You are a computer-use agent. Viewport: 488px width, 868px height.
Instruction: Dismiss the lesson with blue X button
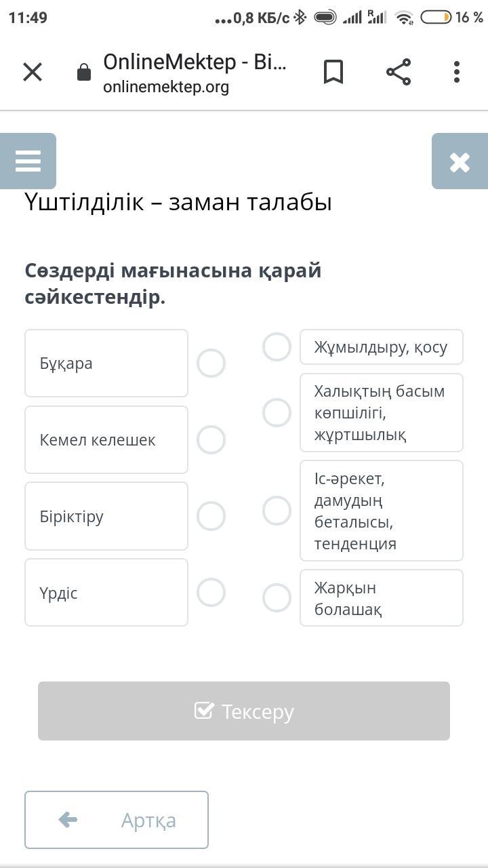coord(460,161)
